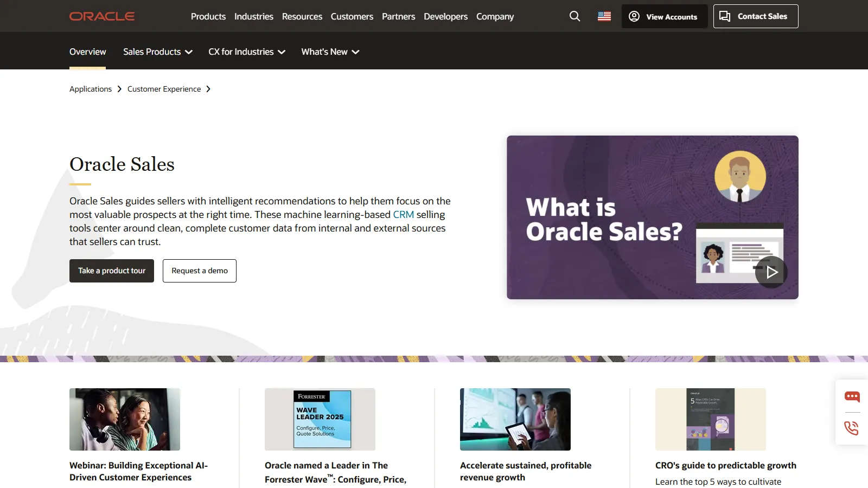Open the search icon
868x488 pixels.
click(575, 16)
